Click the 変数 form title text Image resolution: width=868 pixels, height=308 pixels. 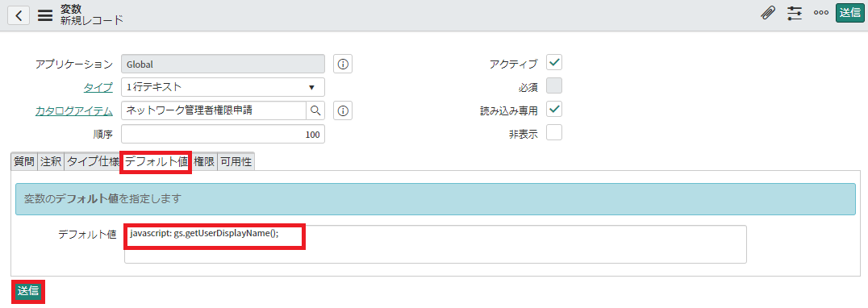click(x=71, y=9)
